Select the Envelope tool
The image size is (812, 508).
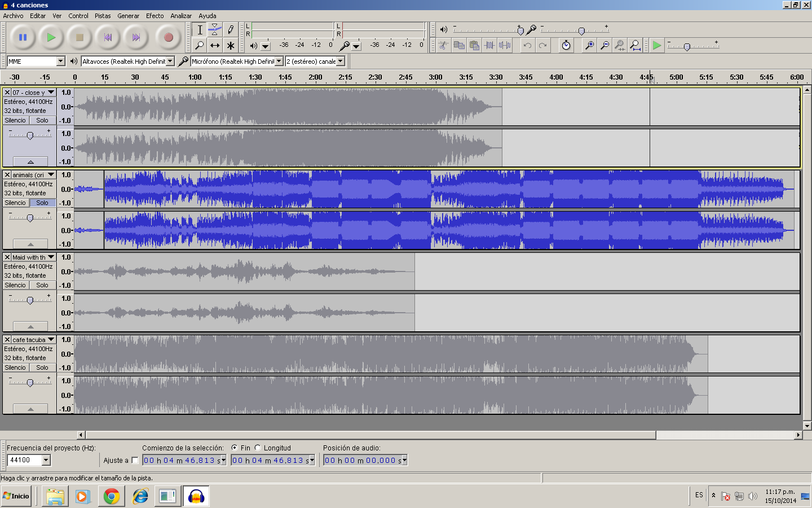point(215,30)
